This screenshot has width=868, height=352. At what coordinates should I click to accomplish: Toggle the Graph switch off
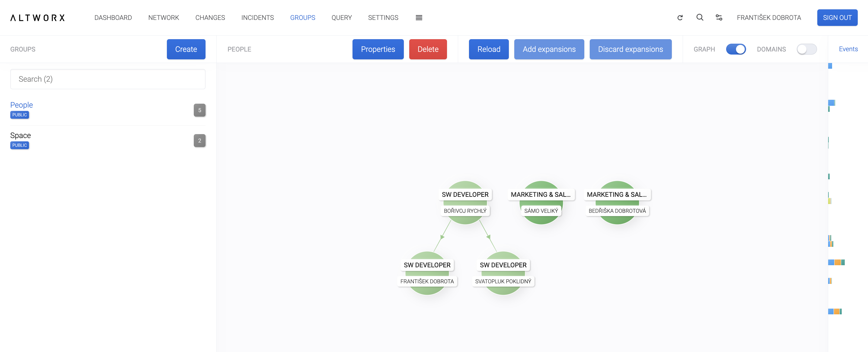click(x=736, y=49)
